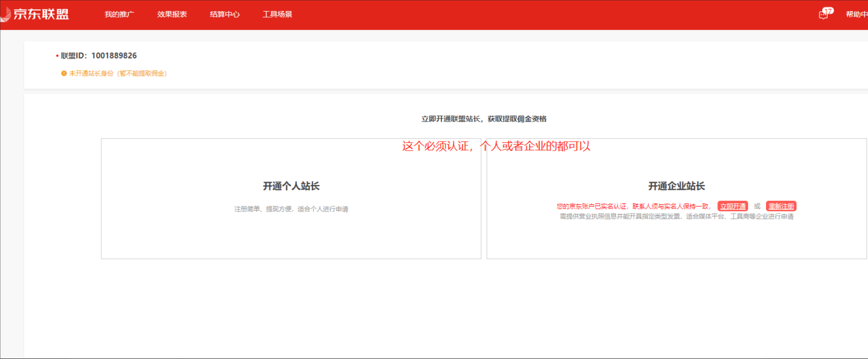
Task: Open 效果报表 menu
Action: 172,15
